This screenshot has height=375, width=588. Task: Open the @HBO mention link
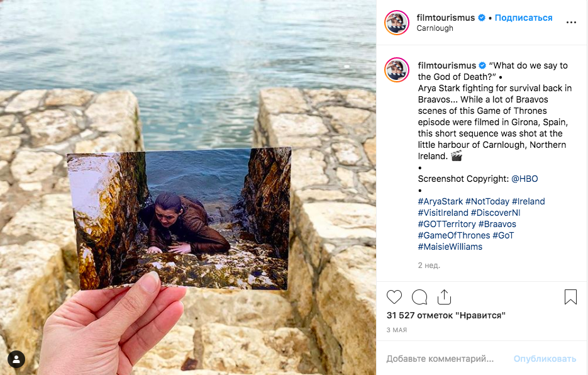click(524, 179)
